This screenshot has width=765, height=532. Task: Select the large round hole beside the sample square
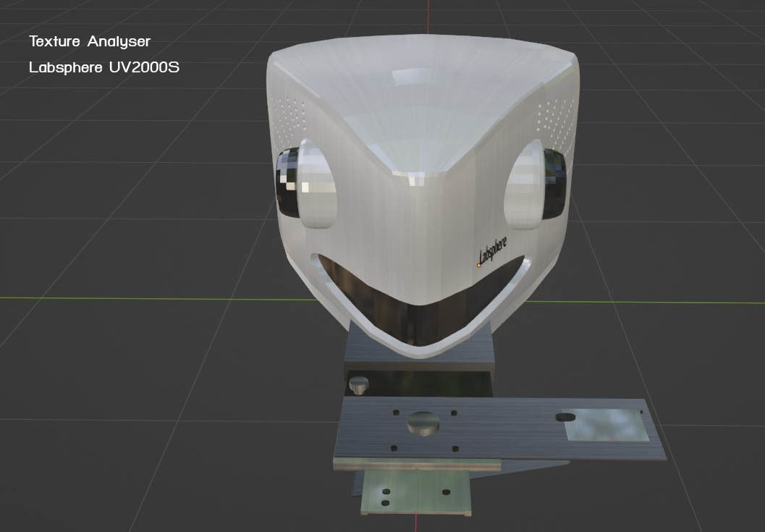point(565,418)
